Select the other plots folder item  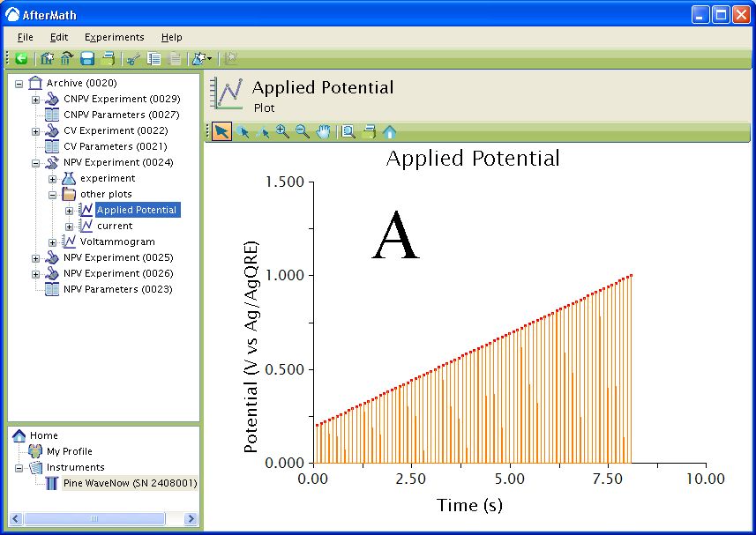coord(106,194)
